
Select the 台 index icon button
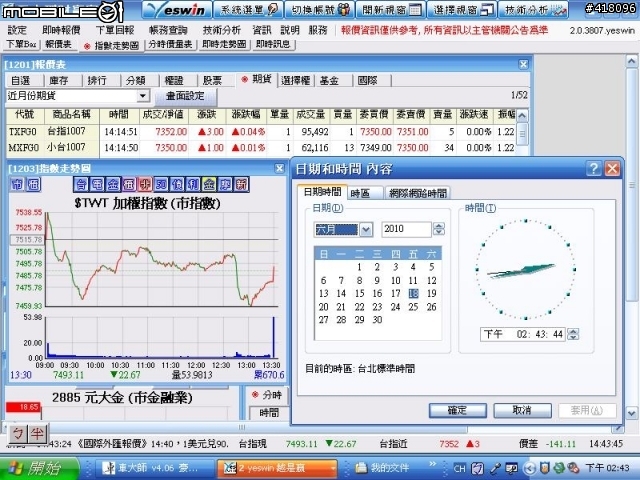click(x=81, y=185)
